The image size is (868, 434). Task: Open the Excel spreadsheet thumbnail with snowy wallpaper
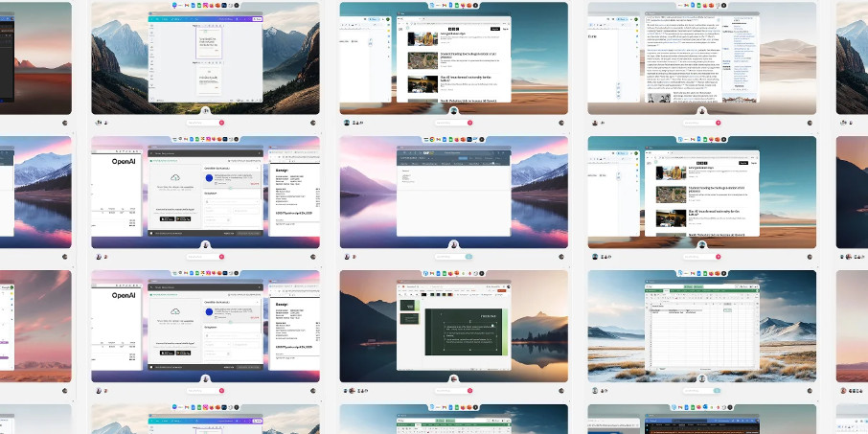[701, 326]
